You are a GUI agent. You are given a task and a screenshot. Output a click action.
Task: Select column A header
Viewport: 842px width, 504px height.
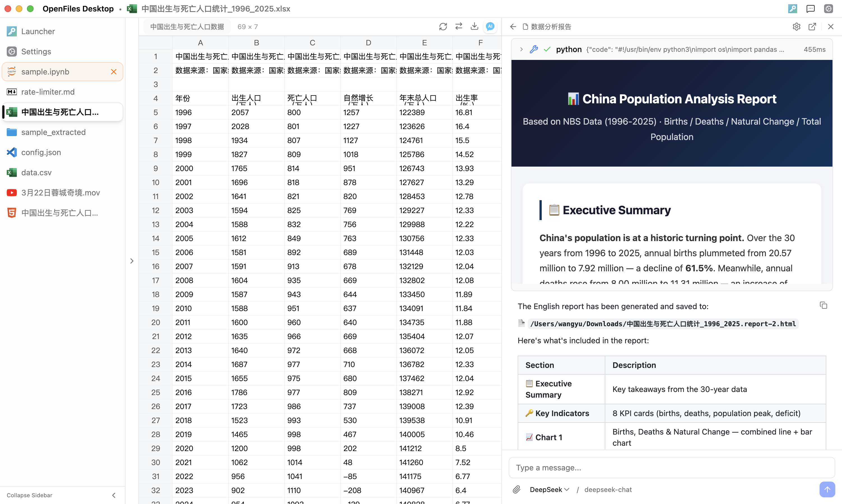[x=200, y=43]
